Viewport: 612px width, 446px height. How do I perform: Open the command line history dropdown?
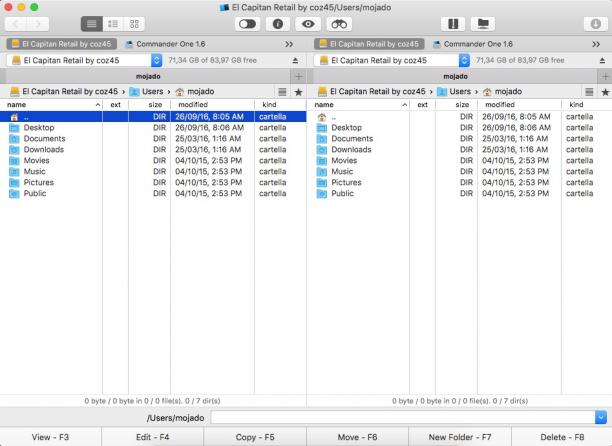point(601,418)
